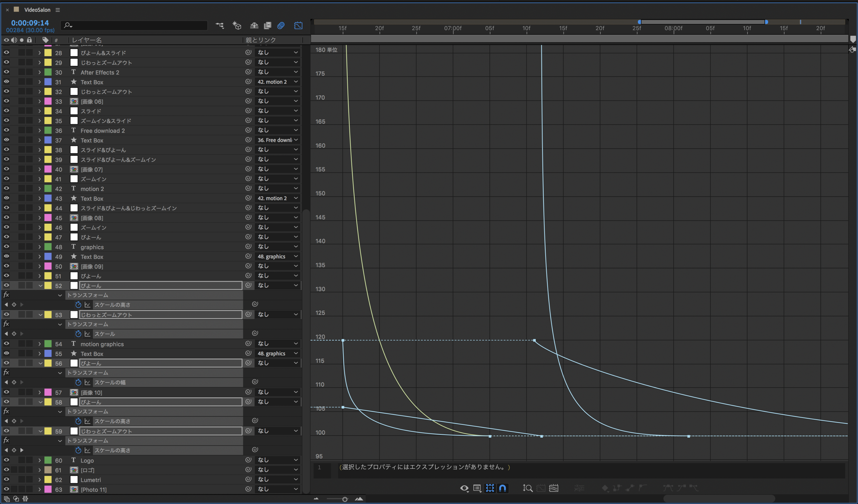Viewport: 858px width, 504px height.
Task: Open the graph show-properties eye menu
Action: coord(464,488)
